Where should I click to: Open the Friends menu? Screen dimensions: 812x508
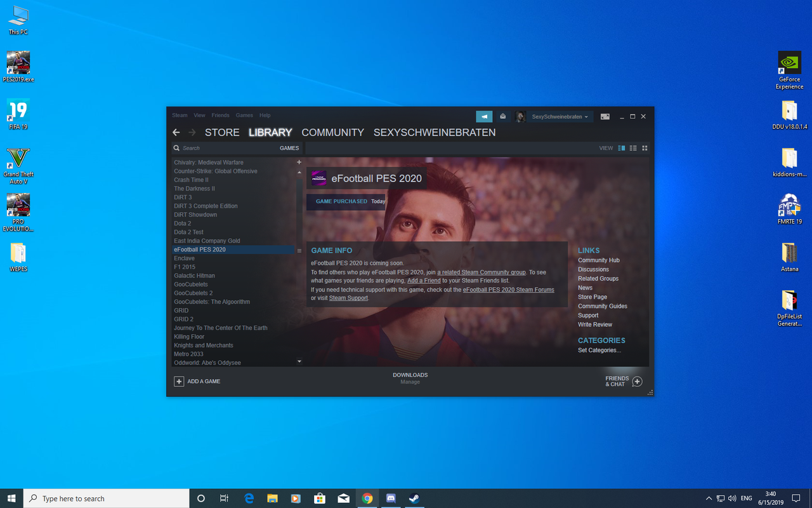pos(220,115)
